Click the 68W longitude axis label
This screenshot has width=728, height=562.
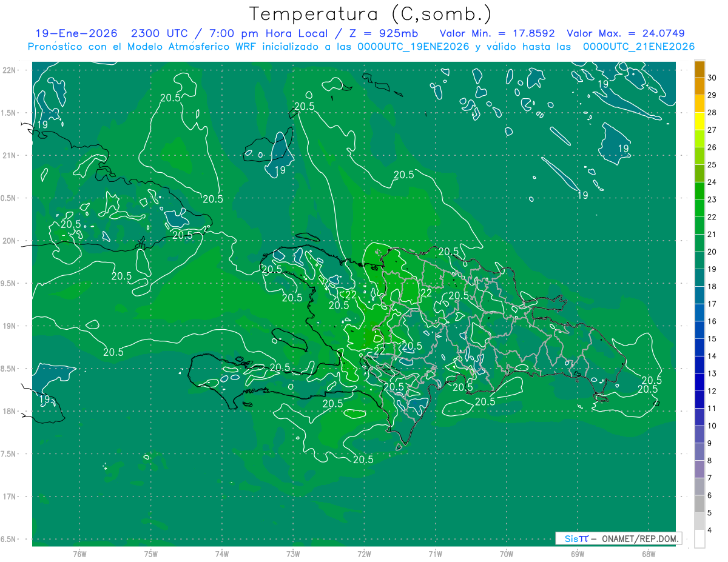coord(649,554)
